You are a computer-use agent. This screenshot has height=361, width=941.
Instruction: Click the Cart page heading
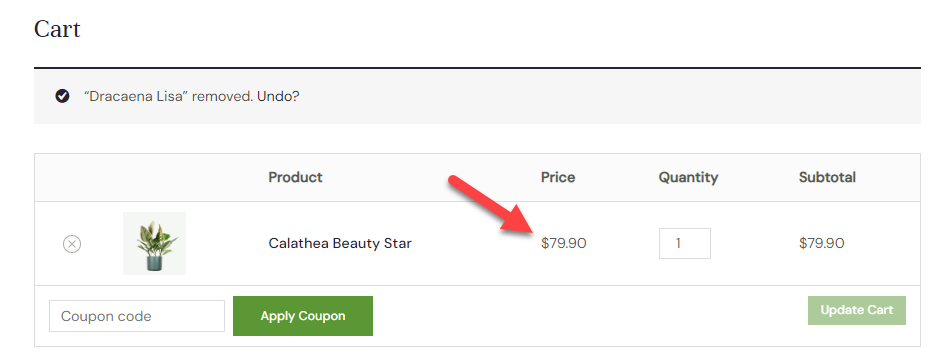coord(57,29)
